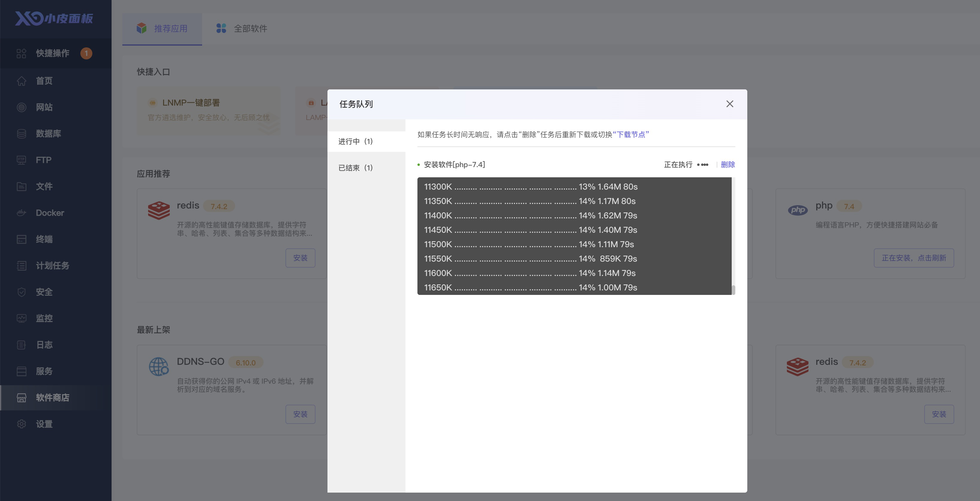Open the 下载节点 link in the notice
This screenshot has height=501, width=980.
tap(630, 134)
